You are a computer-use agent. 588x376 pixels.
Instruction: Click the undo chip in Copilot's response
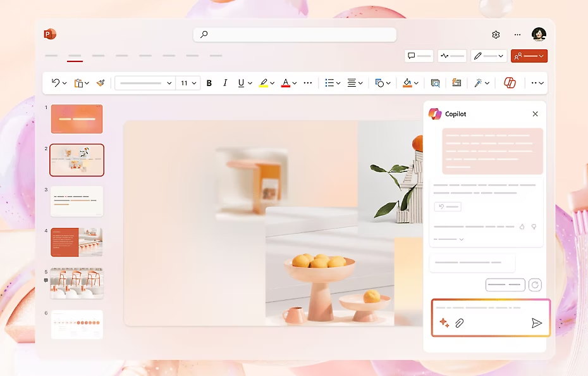tap(448, 206)
